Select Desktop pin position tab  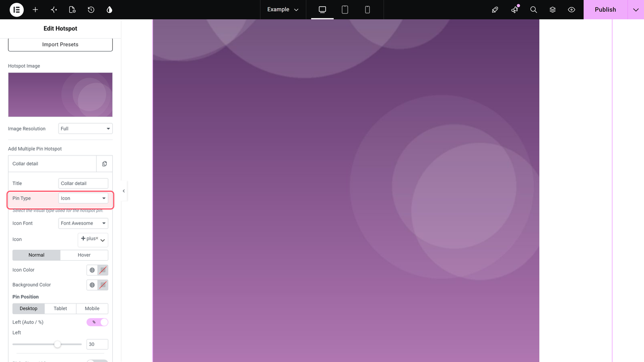pyautogui.click(x=29, y=308)
